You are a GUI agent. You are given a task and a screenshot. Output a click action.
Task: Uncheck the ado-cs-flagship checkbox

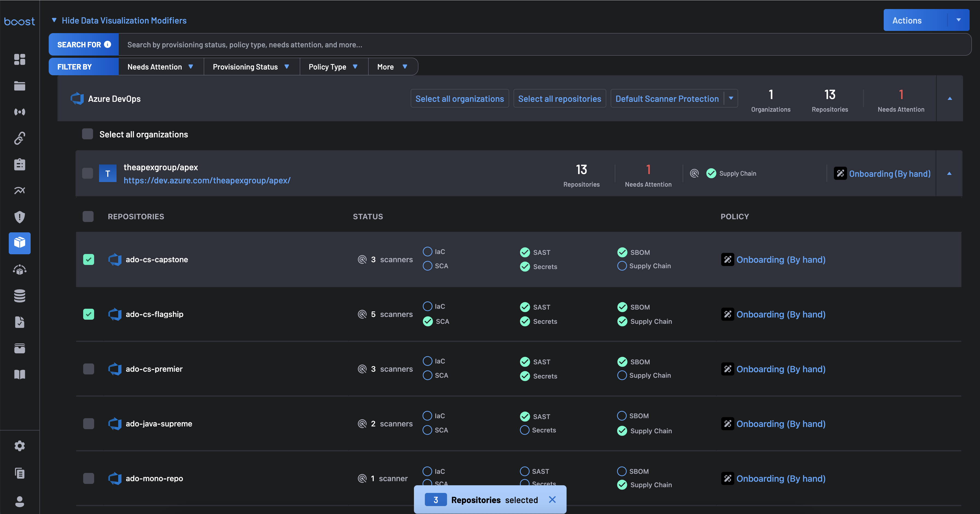point(89,314)
